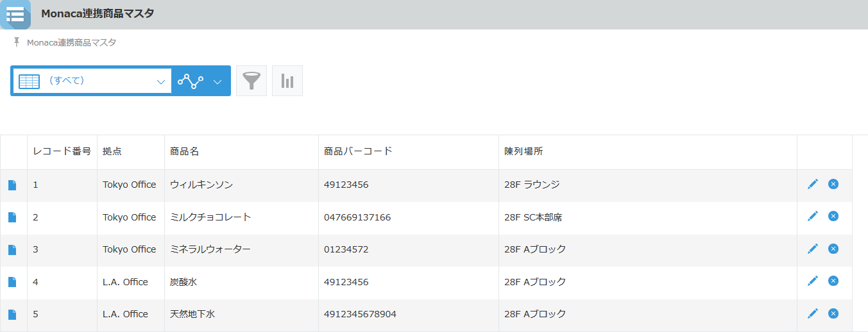Delete the ウィルキンソン record
The height and width of the screenshot is (332, 868).
click(x=833, y=185)
